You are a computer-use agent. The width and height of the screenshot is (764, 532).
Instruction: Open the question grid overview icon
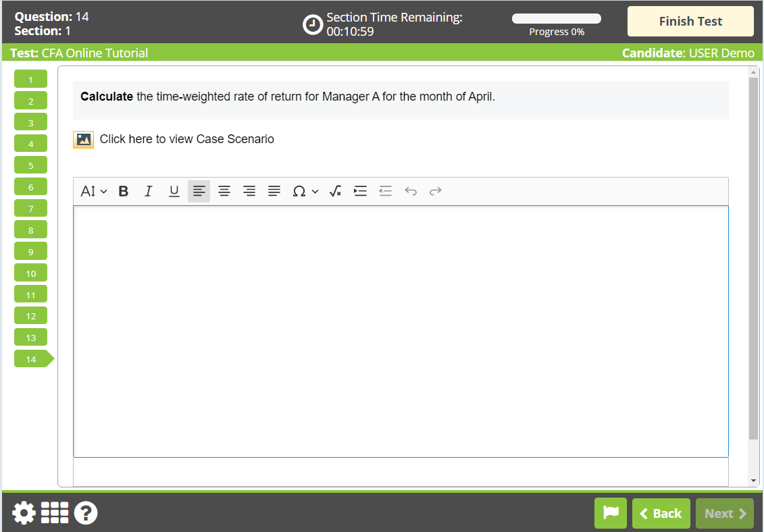55,513
